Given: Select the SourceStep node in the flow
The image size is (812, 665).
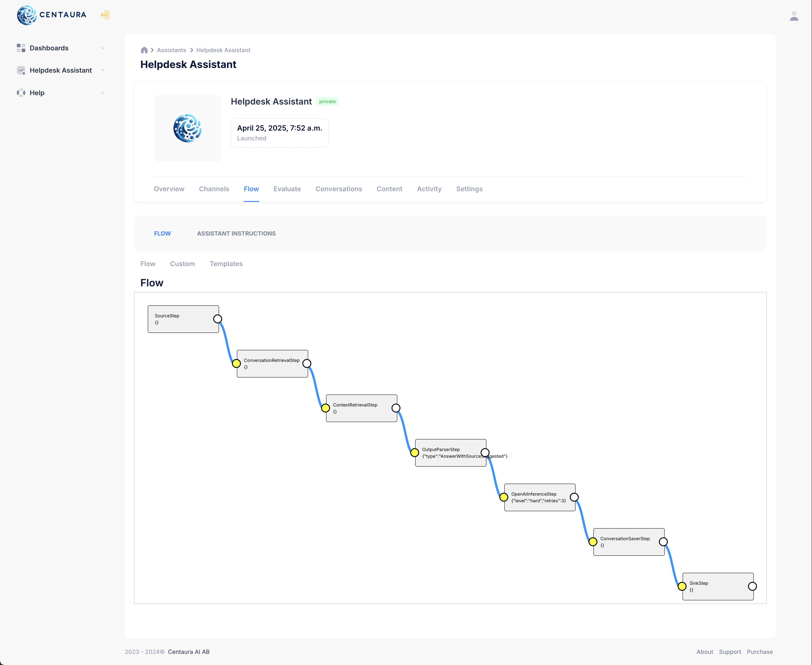Looking at the screenshot, I should coord(180,319).
